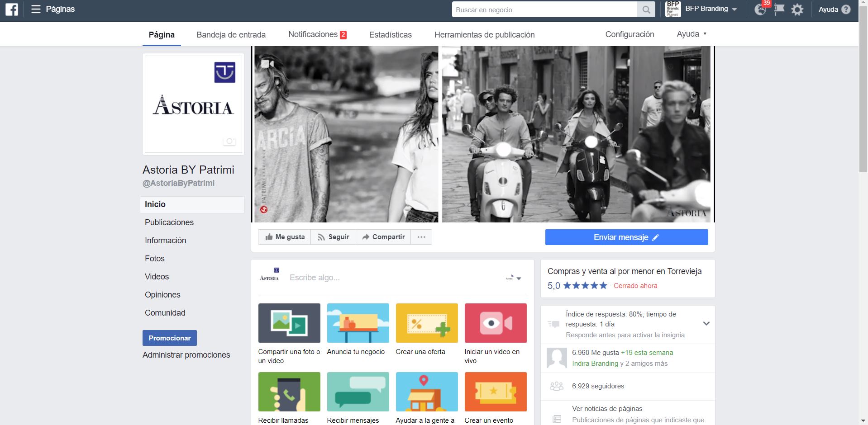Switch to the Estadísticas tab

(x=390, y=35)
